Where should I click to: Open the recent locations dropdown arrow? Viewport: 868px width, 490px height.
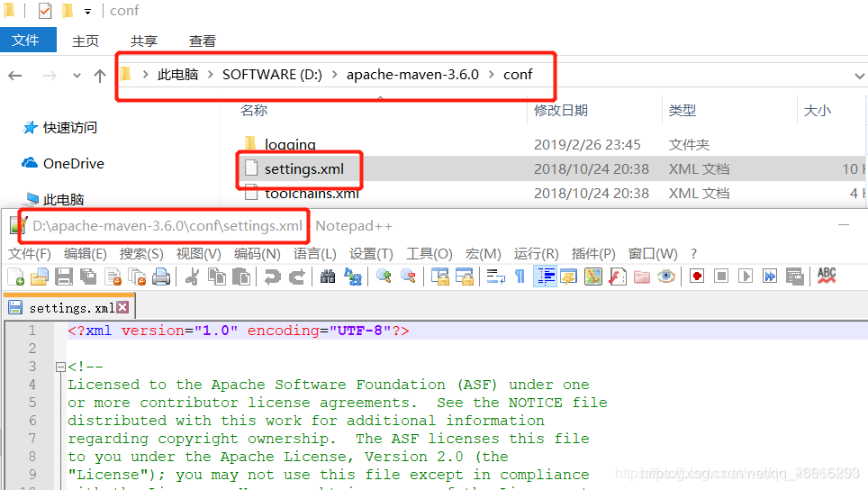77,76
